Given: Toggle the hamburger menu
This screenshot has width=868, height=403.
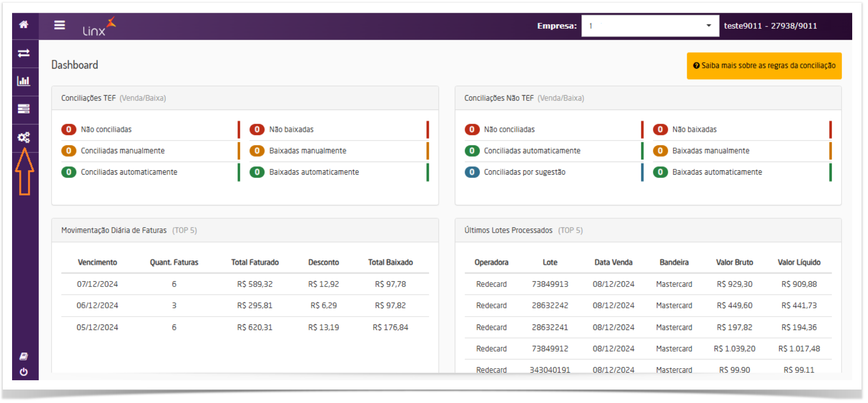Looking at the screenshot, I should (x=59, y=25).
